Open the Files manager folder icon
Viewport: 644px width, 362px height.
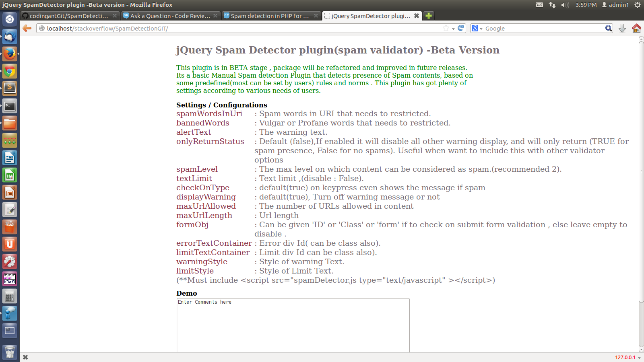[x=10, y=123]
